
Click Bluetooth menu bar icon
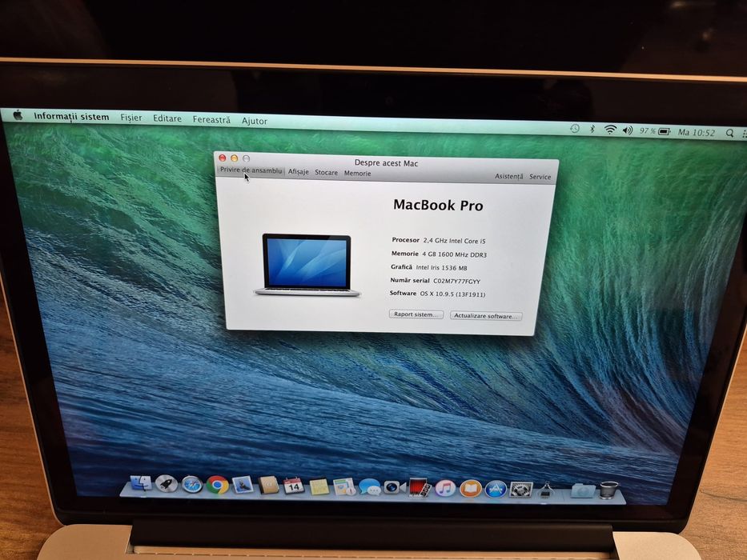[592, 129]
